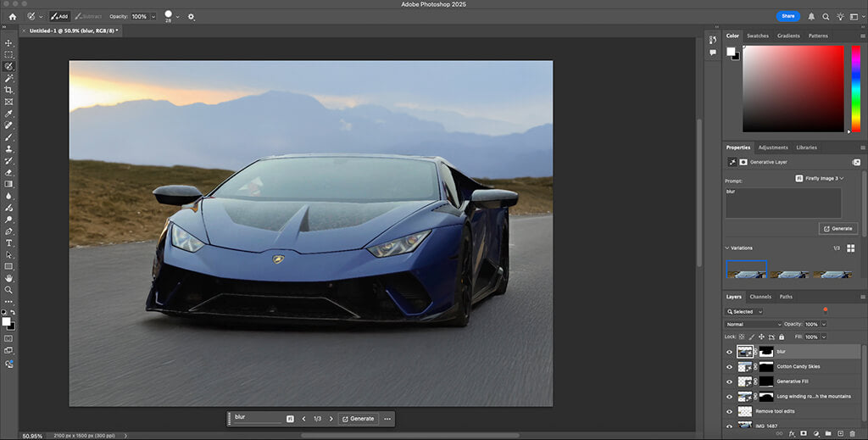The height and width of the screenshot is (440, 868).
Task: Open the tool preset picker dropdown
Action: 41,17
